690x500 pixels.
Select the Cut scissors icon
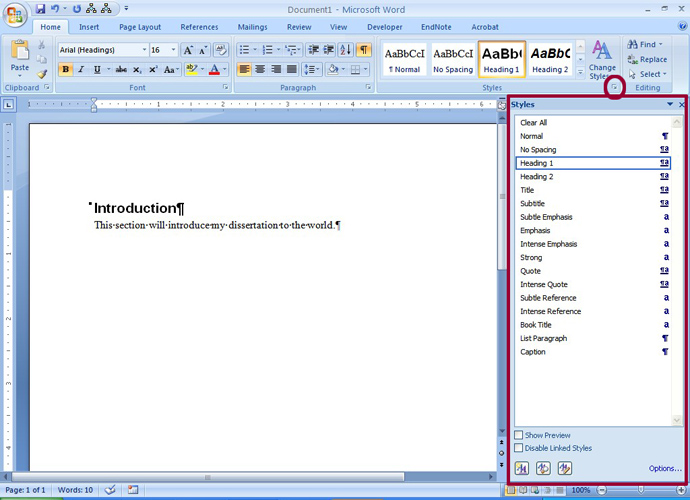pos(41,45)
